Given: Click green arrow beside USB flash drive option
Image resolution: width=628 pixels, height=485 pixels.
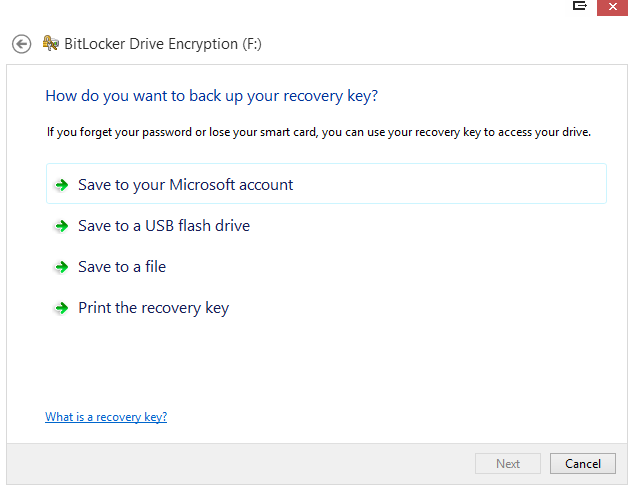Looking at the screenshot, I should pos(62,226).
